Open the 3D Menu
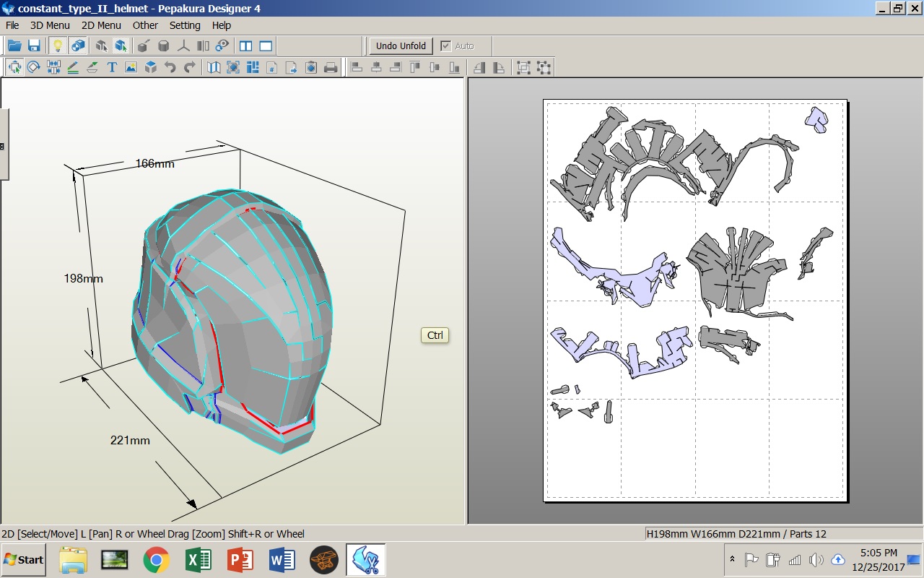924x578 pixels. (50, 25)
